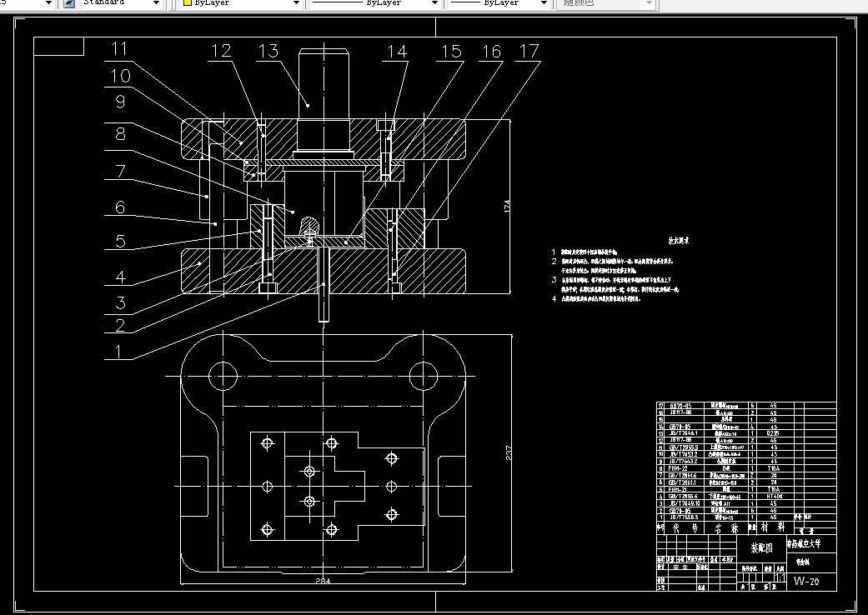The width and height of the screenshot is (868, 615).
Task: Select the 284 width dimension text
Action: tap(323, 581)
